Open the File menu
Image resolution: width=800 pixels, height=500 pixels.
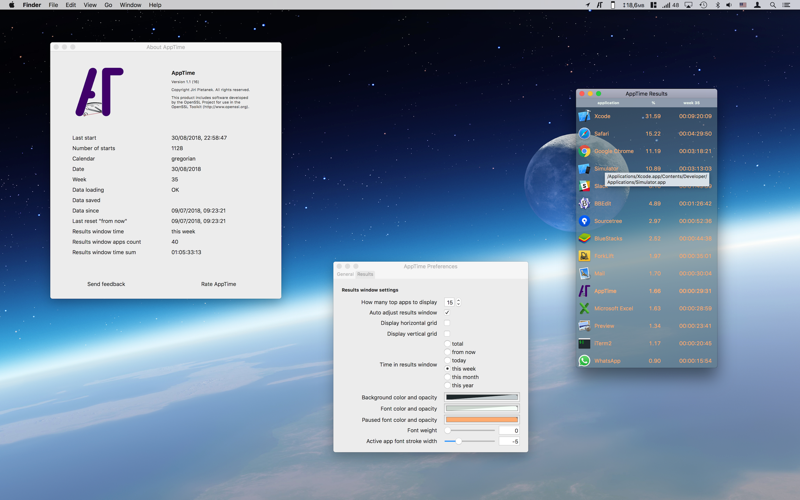pos(53,5)
